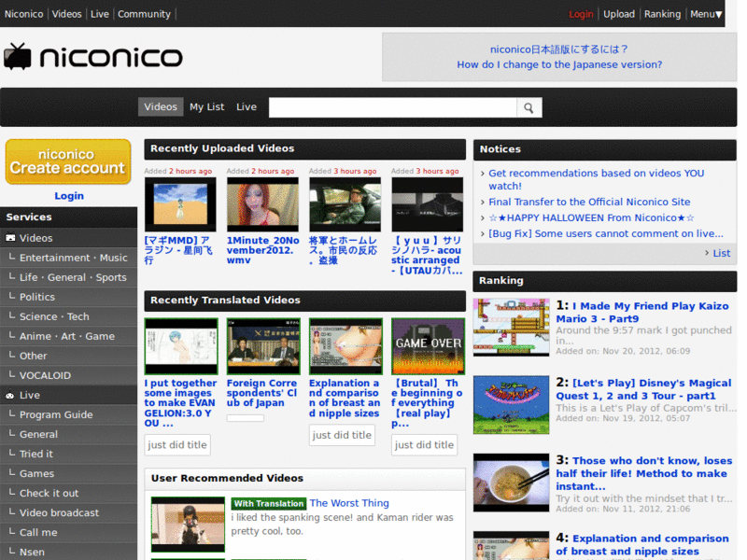Open ranking #3 'Those who don't know' title
The width and height of the screenshot is (747, 560).
(644, 473)
